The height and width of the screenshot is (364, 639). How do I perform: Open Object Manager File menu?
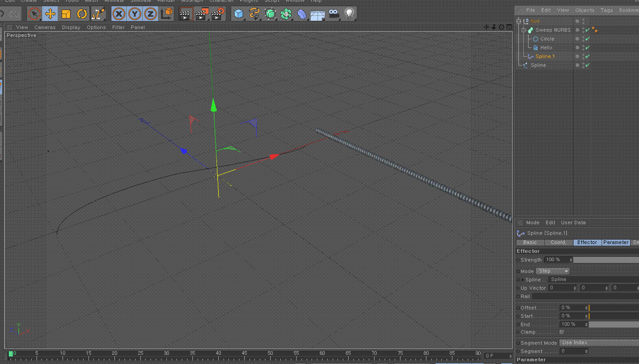tap(531, 10)
